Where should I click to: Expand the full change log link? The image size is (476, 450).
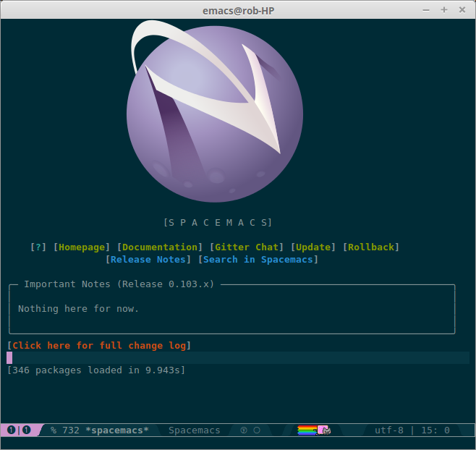coord(99,345)
